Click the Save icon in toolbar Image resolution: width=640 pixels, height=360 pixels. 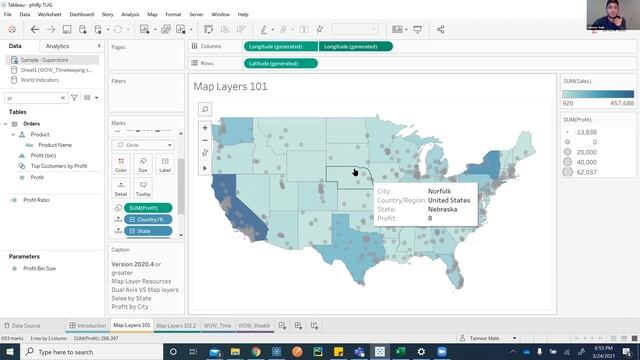click(x=67, y=29)
